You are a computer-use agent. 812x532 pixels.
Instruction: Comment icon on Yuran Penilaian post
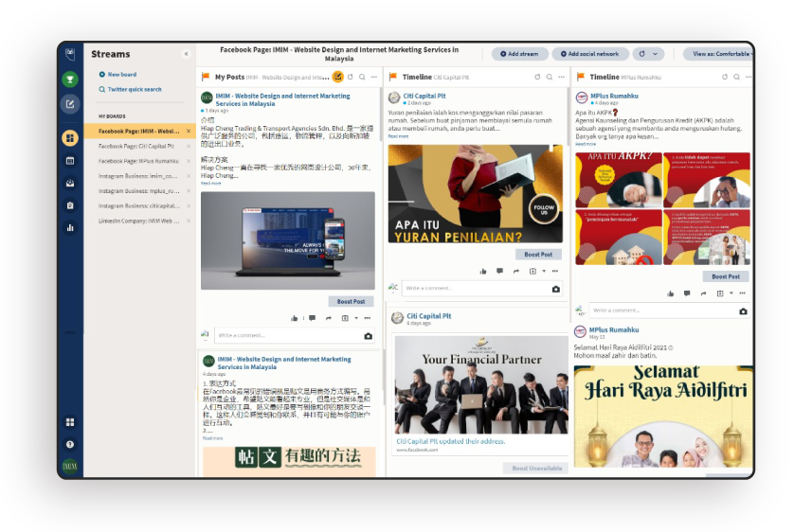point(499,271)
